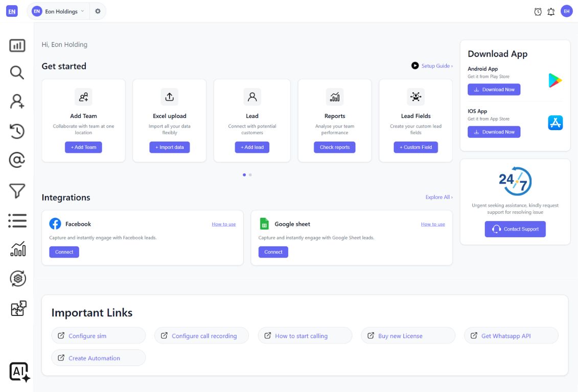Select first Get started carousel dot
The height and width of the screenshot is (392, 578).
[244, 175]
